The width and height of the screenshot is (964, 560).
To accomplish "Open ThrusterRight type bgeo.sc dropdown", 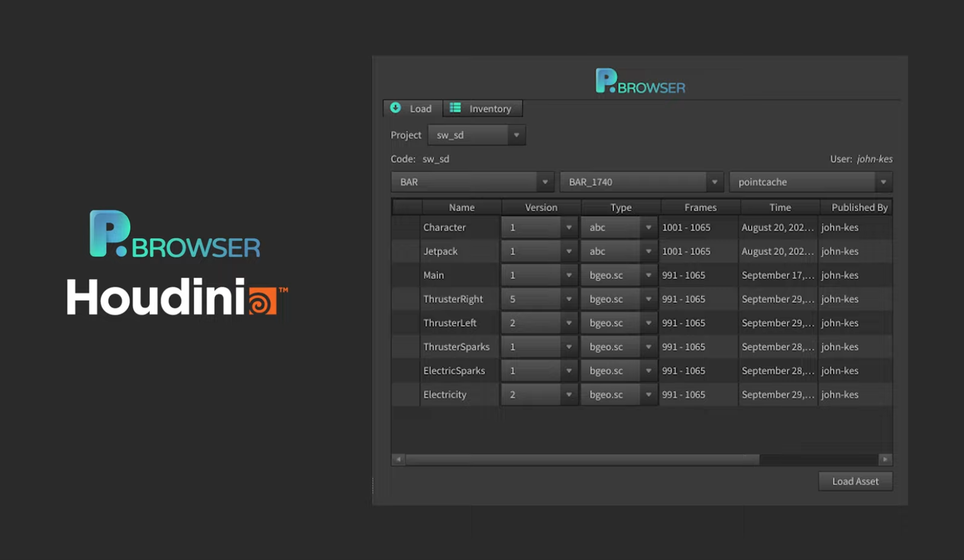I will [x=619, y=299].
